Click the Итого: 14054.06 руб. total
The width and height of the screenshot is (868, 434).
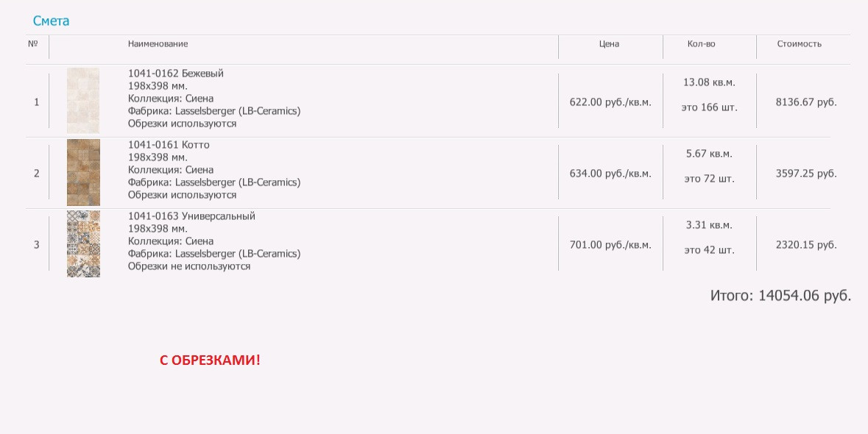pos(780,296)
